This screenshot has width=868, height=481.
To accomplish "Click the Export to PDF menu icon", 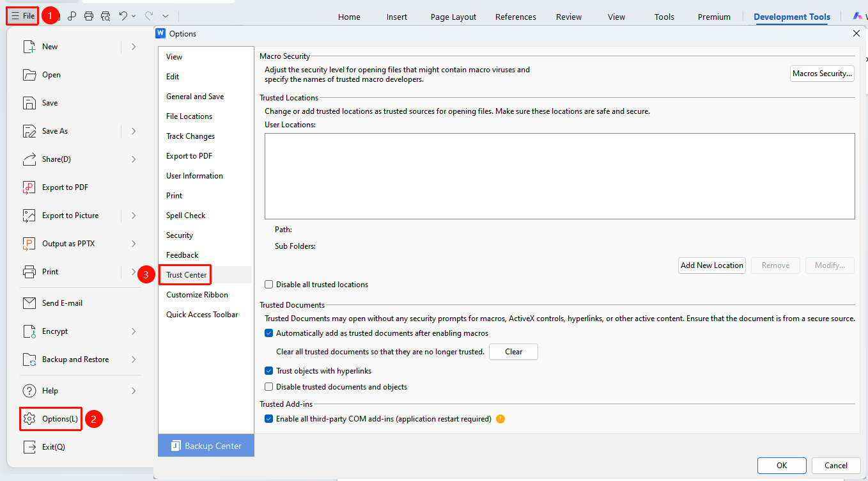I will tap(29, 187).
